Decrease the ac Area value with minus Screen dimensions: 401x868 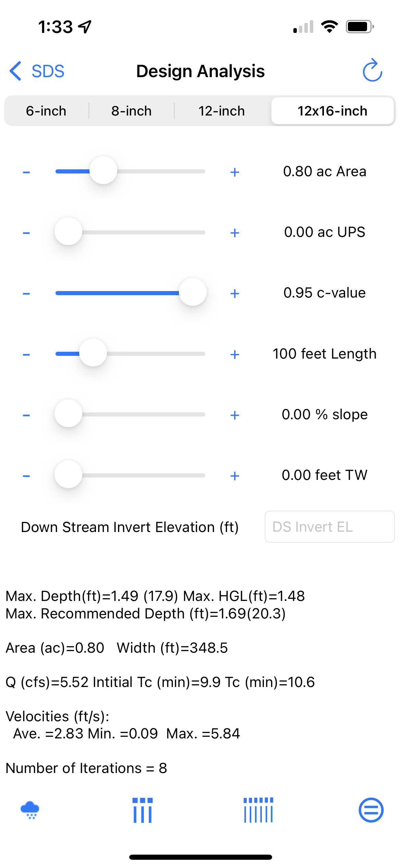[26, 172]
